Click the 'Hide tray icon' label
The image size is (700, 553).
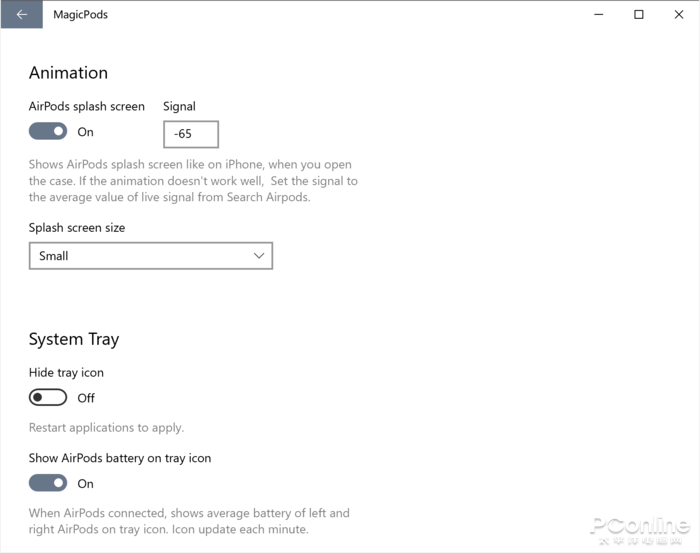[x=66, y=373]
